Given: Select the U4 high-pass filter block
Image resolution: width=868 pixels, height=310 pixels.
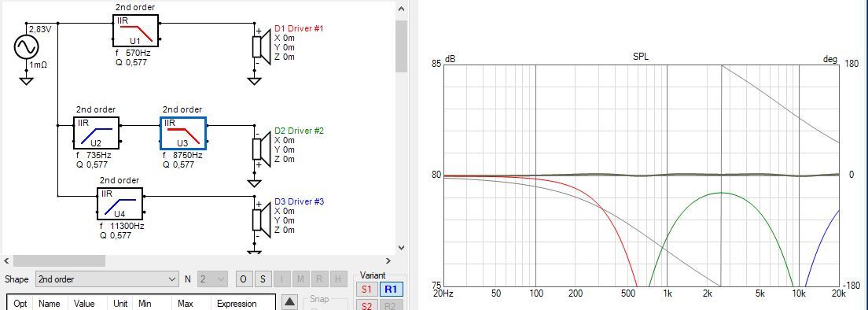Looking at the screenshot, I should coord(120,204).
